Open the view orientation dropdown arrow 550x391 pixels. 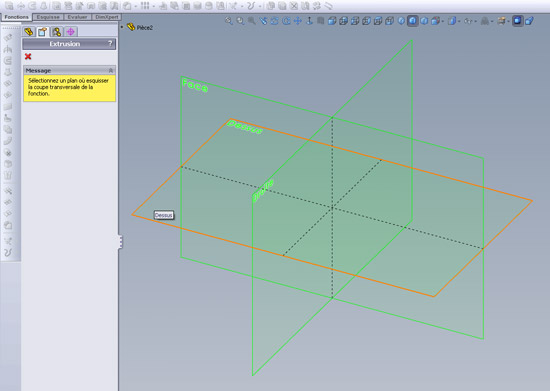coord(442,22)
